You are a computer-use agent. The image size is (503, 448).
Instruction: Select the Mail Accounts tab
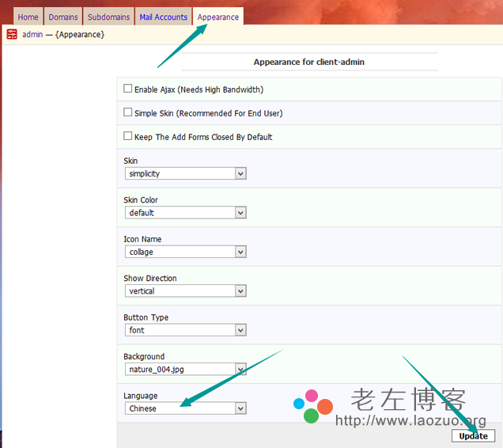click(x=163, y=17)
